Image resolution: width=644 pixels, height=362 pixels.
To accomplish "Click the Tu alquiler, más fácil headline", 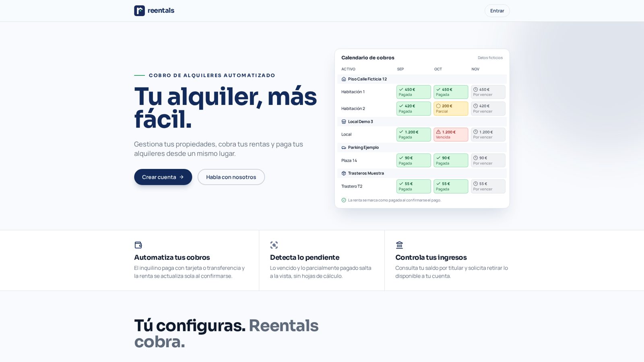I will 225,108.
